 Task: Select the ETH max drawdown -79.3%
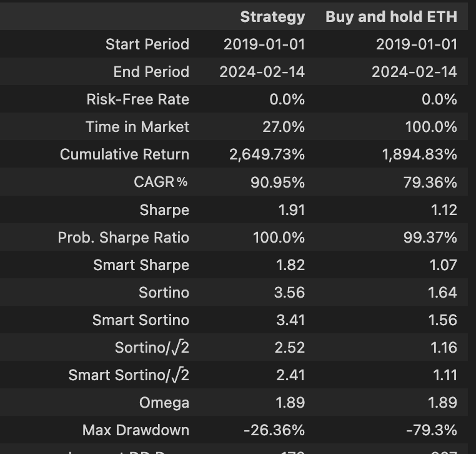[x=431, y=430]
